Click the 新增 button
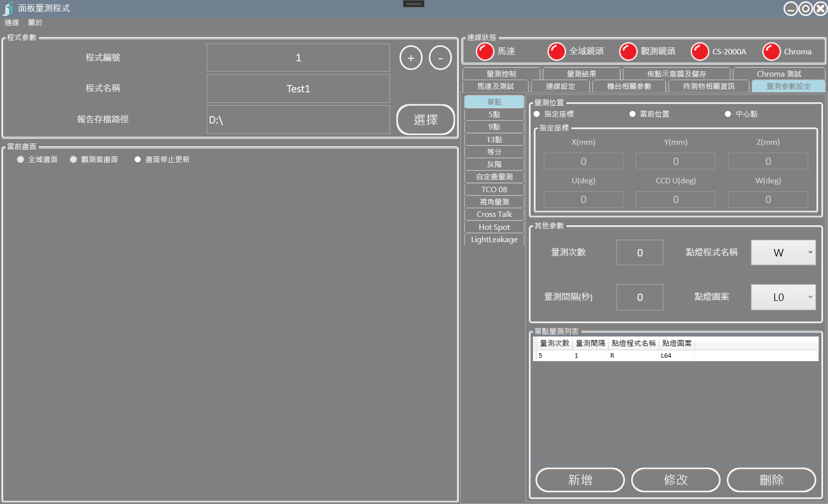The image size is (828, 504). 580,480
